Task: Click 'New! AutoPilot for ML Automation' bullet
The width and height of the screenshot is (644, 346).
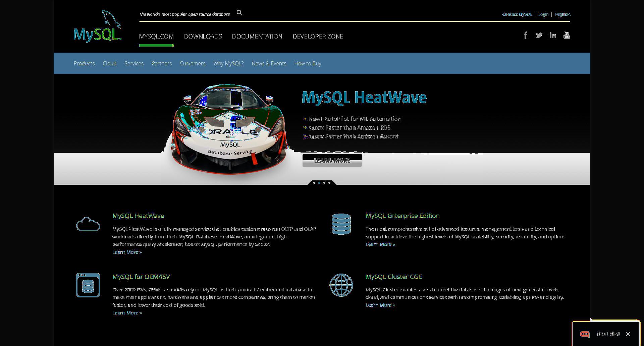Action: 354,119
